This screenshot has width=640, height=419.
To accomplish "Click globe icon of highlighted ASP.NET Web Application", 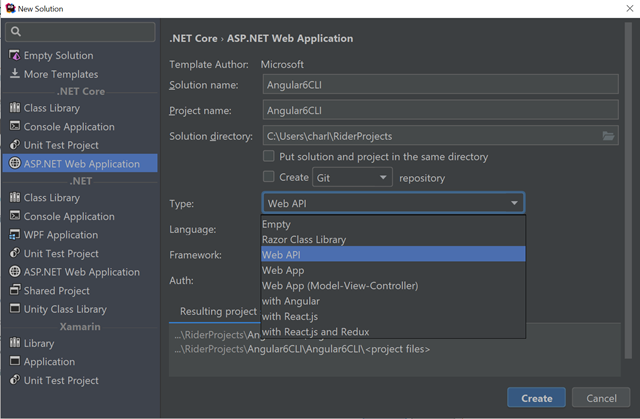I will (15, 163).
